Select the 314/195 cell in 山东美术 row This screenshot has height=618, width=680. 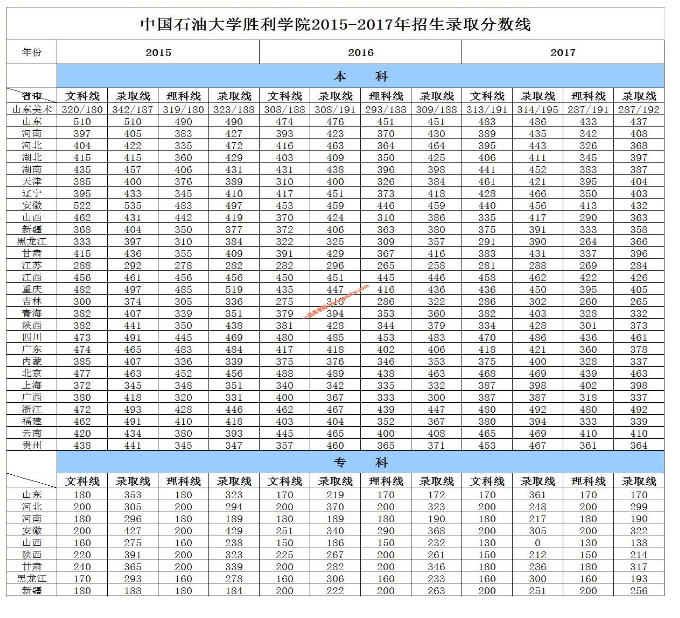538,109
